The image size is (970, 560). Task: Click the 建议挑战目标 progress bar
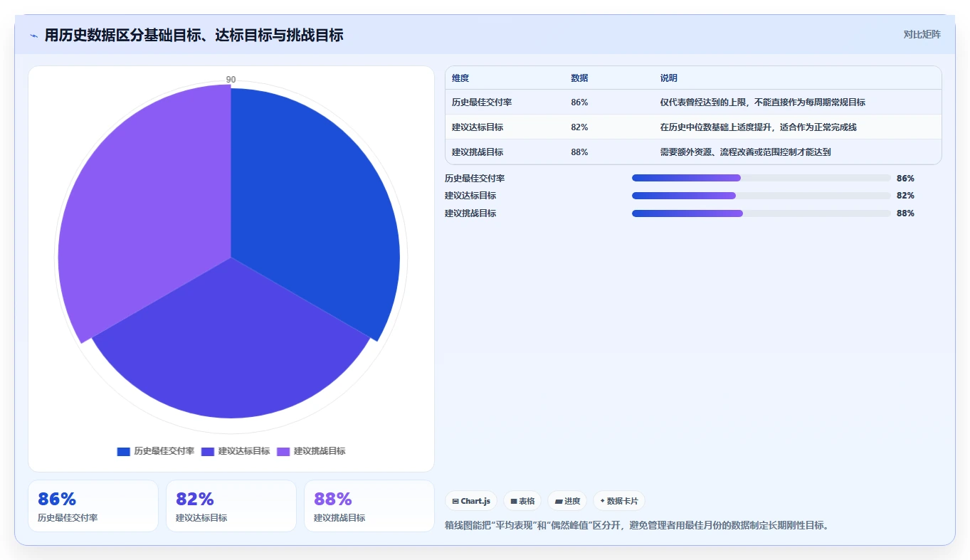click(761, 213)
